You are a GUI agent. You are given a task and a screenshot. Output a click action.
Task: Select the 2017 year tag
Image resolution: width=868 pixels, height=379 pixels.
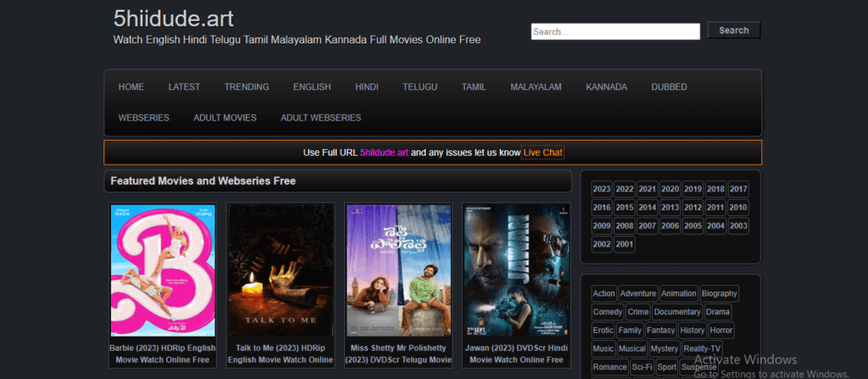[x=738, y=189]
